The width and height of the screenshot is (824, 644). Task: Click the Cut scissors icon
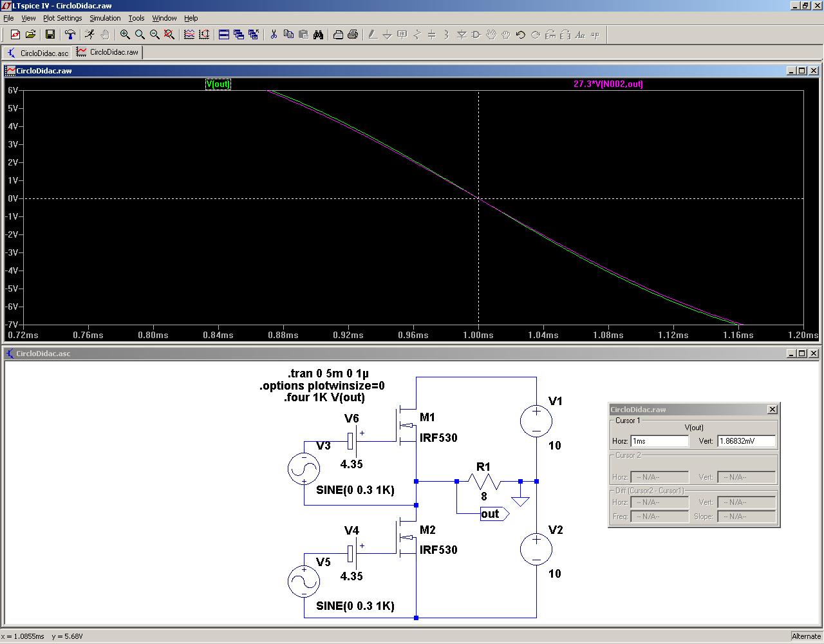point(274,35)
